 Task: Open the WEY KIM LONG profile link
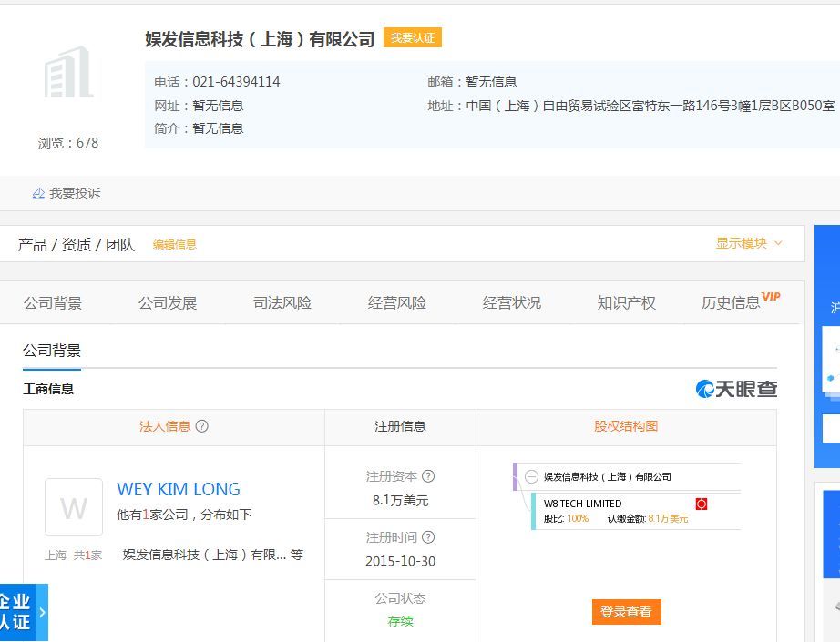coord(179,490)
